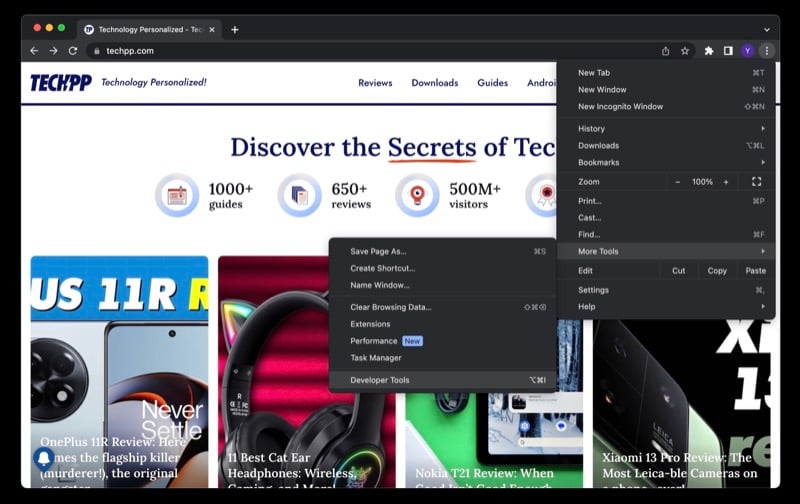The image size is (800, 504).
Task: Toggle the side panel icon
Action: [728, 51]
